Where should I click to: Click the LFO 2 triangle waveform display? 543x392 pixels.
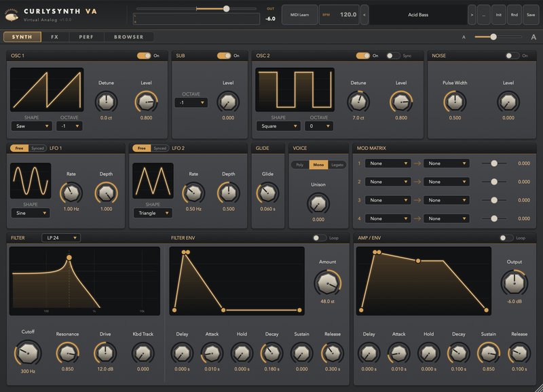[153, 180]
